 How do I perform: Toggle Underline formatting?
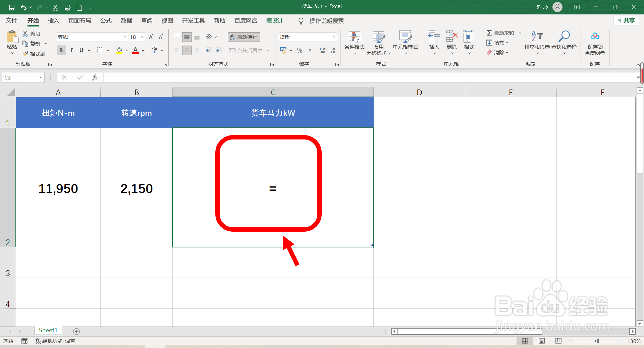[x=81, y=50]
